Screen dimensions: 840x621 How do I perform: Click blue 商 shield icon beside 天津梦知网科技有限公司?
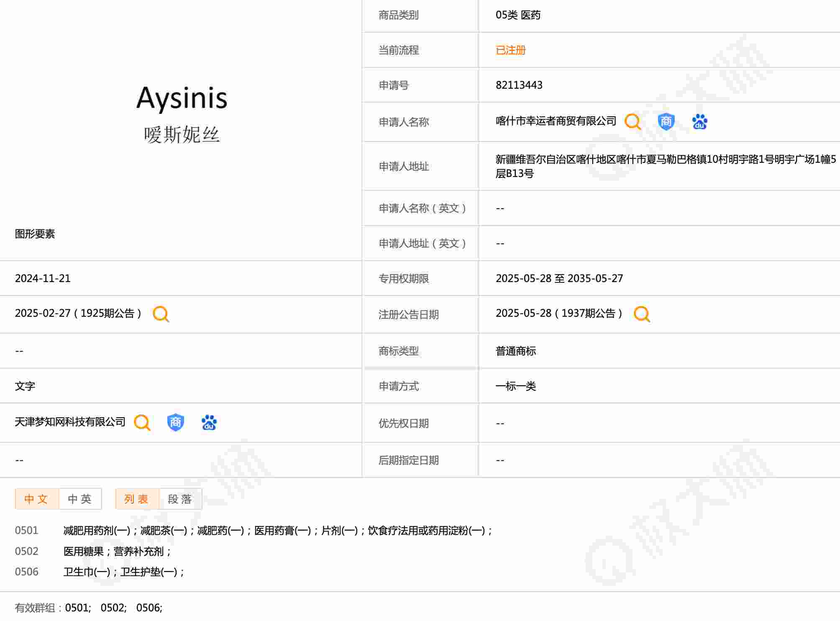point(175,422)
